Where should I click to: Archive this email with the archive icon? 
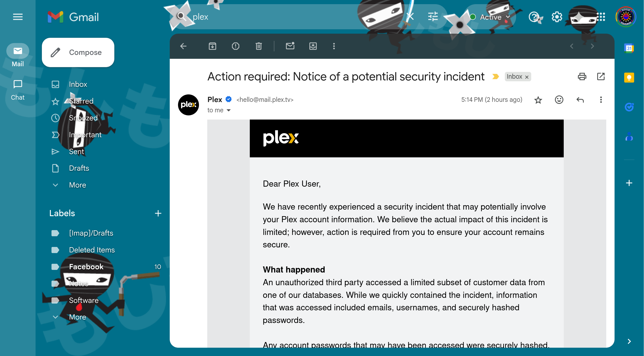212,46
